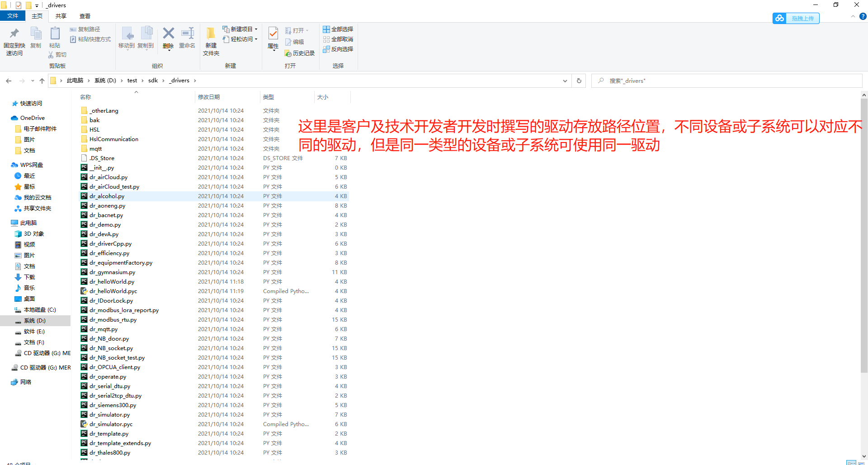Image resolution: width=868 pixels, height=465 pixels.
Task: Click the WPS cloud icon near 拖拽上传
Action: tap(779, 18)
